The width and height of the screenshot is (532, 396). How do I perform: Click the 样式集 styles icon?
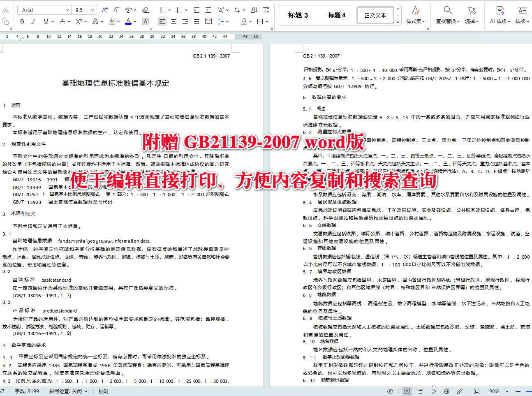coord(416,15)
